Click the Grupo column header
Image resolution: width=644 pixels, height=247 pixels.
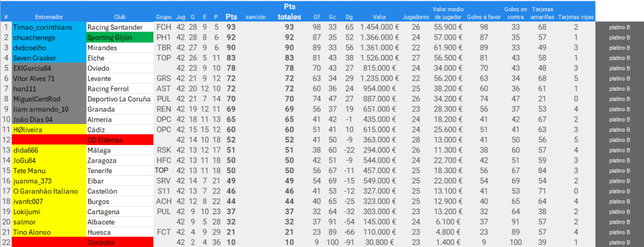tap(164, 17)
